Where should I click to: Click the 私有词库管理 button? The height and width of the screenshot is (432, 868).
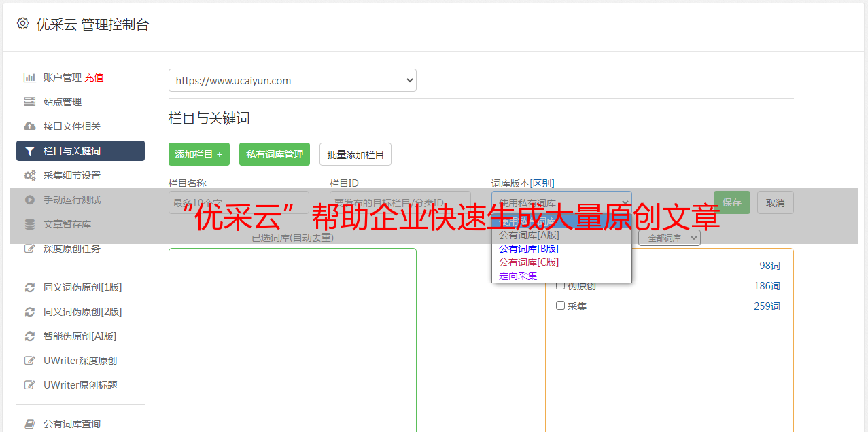[275, 154]
